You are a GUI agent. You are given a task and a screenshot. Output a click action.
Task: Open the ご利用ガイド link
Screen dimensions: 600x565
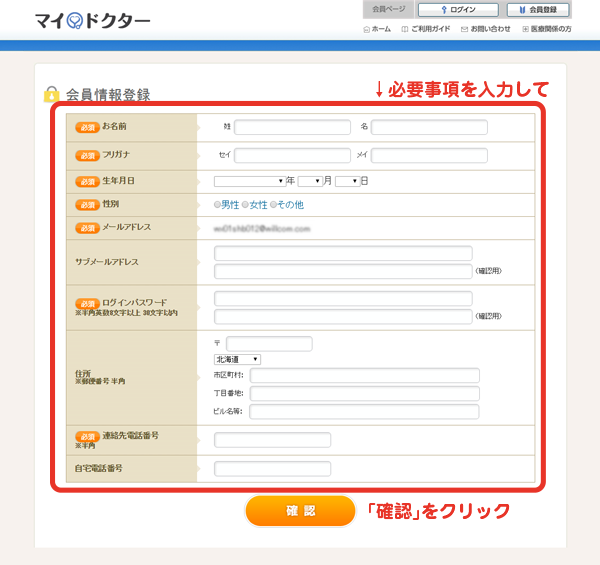click(x=430, y=29)
